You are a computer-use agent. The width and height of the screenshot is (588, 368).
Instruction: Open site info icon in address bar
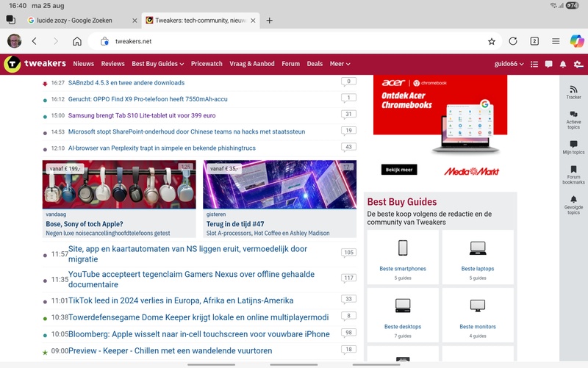point(104,41)
